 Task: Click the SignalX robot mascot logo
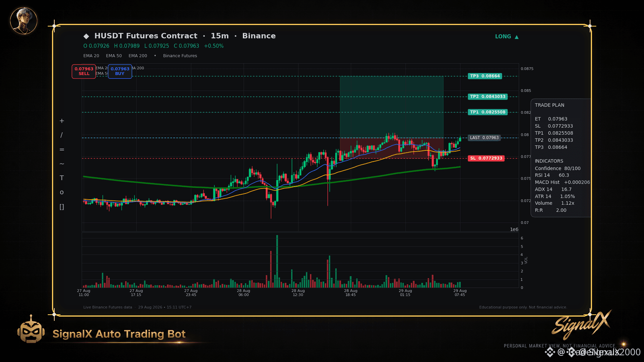click(x=31, y=329)
